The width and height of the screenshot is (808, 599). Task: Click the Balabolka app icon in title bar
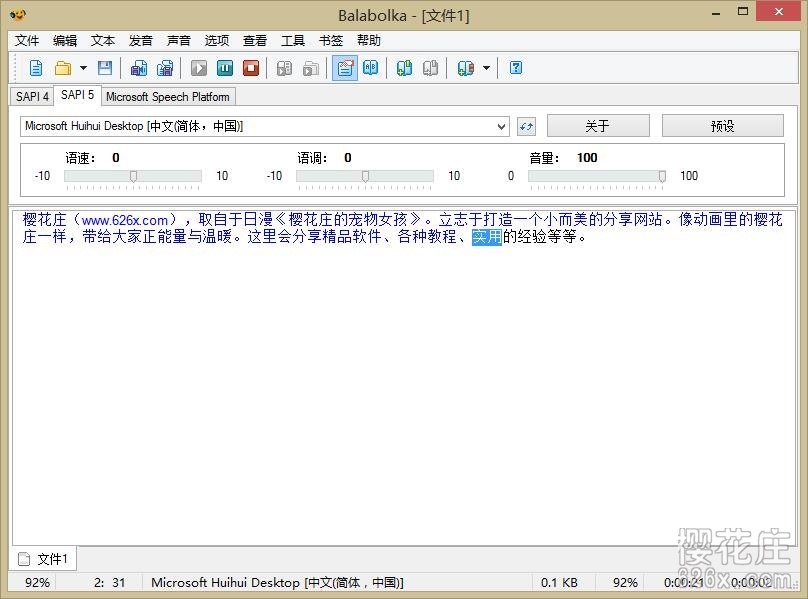[x=18, y=14]
